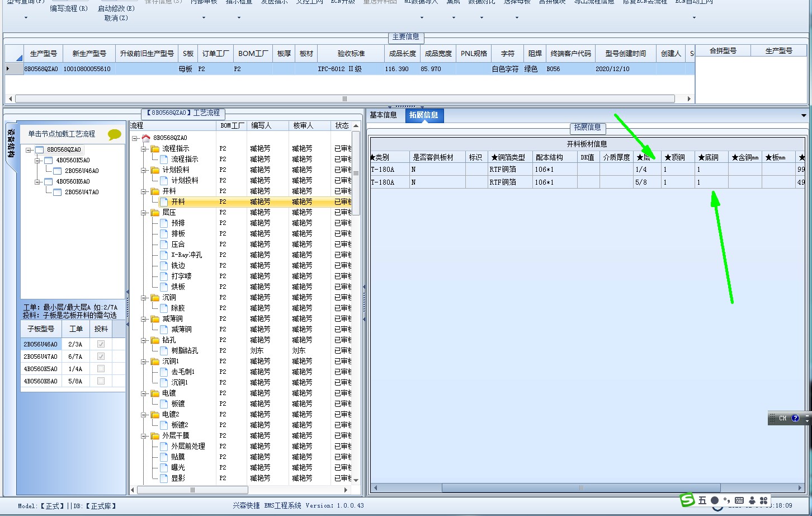Click the Sogou user account icon
Viewport: 812px width, 516px height.
tap(752, 500)
